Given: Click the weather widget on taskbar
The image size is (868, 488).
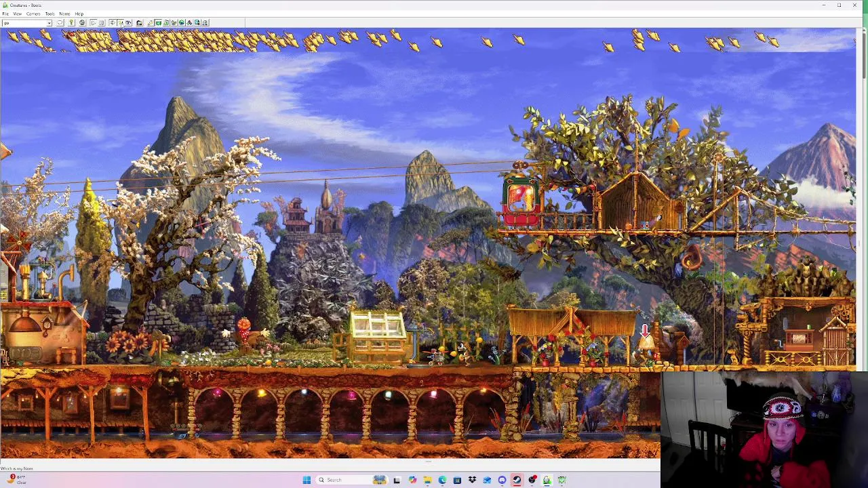Looking at the screenshot, I should coord(16,479).
